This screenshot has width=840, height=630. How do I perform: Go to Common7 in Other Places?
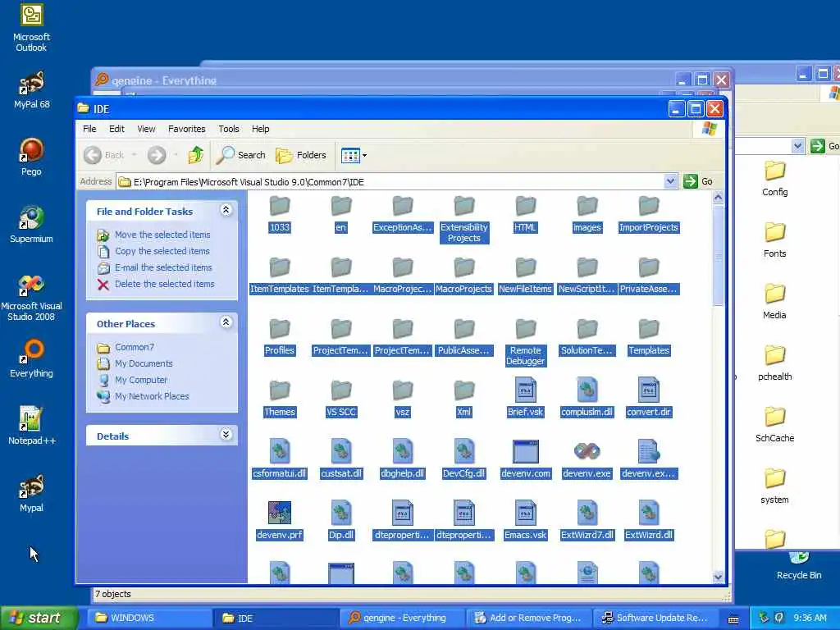[x=135, y=347]
